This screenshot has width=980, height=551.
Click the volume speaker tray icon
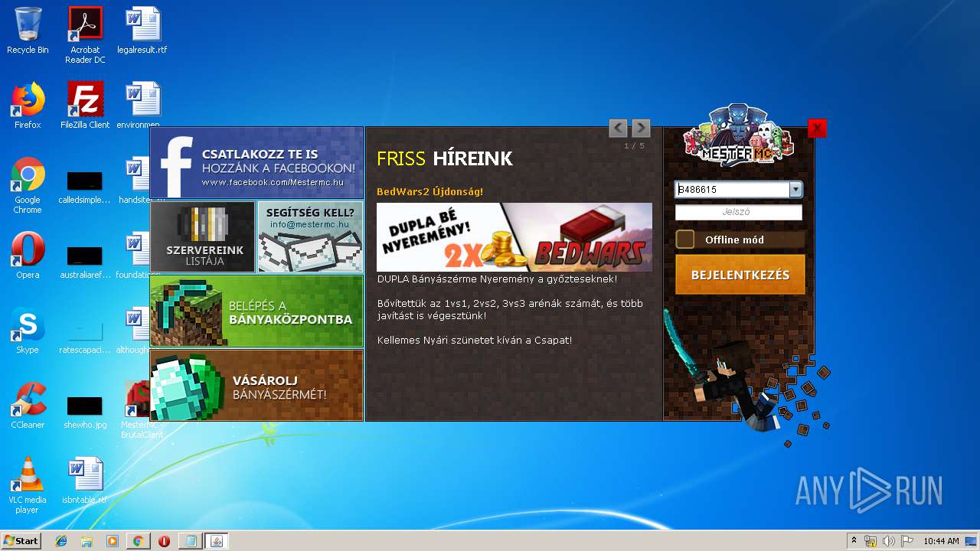tap(889, 541)
